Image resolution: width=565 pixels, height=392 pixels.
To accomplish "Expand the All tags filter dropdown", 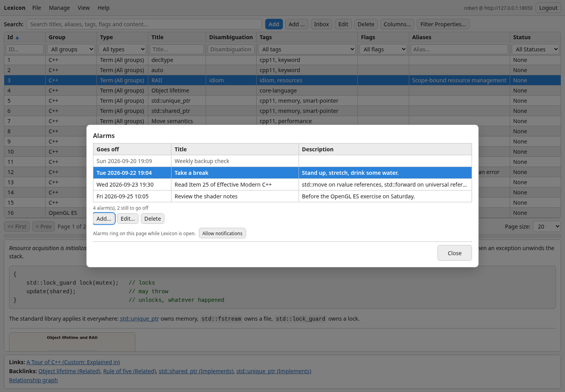I will pyautogui.click(x=307, y=49).
